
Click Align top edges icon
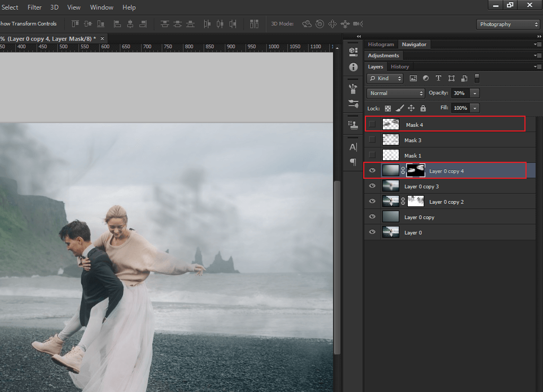click(75, 23)
